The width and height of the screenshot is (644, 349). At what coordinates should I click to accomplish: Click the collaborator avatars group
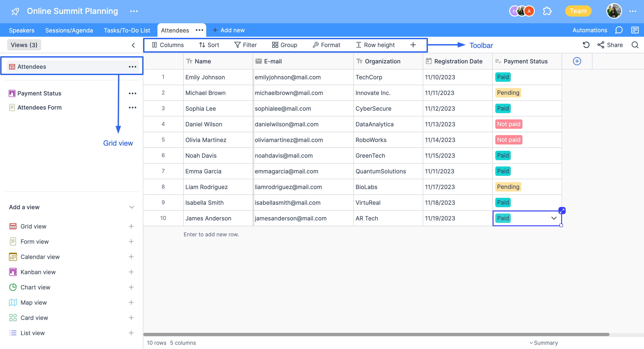522,11
